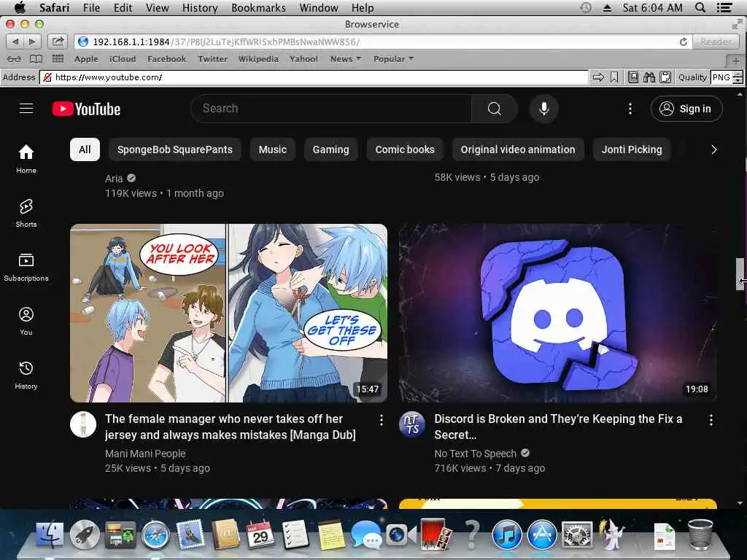Screen dimensions: 747x560
Task: Open the YouTube hamburger guide menu
Action: [26, 109]
